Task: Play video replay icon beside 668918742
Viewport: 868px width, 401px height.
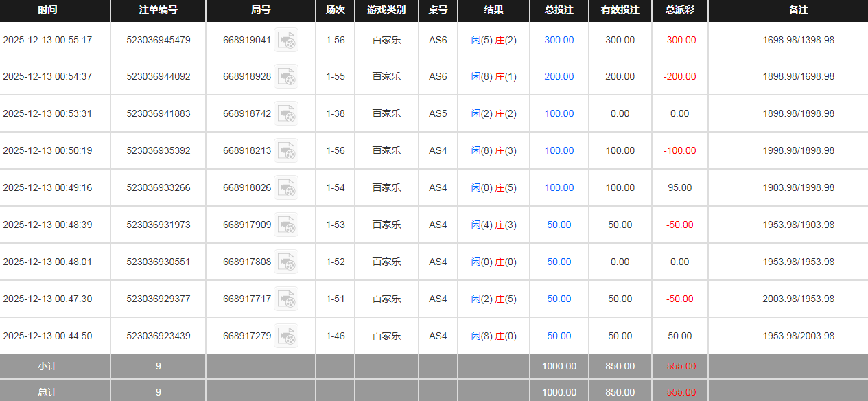Action: 286,114
